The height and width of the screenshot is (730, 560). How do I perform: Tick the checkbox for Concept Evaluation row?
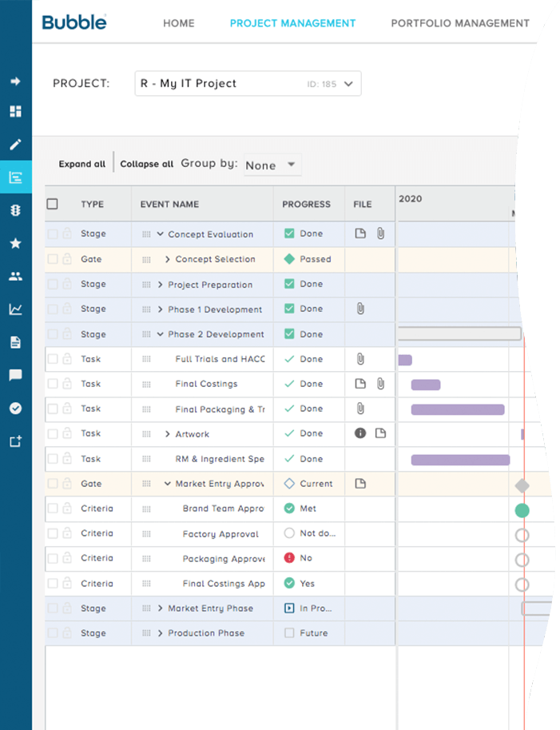(53, 233)
